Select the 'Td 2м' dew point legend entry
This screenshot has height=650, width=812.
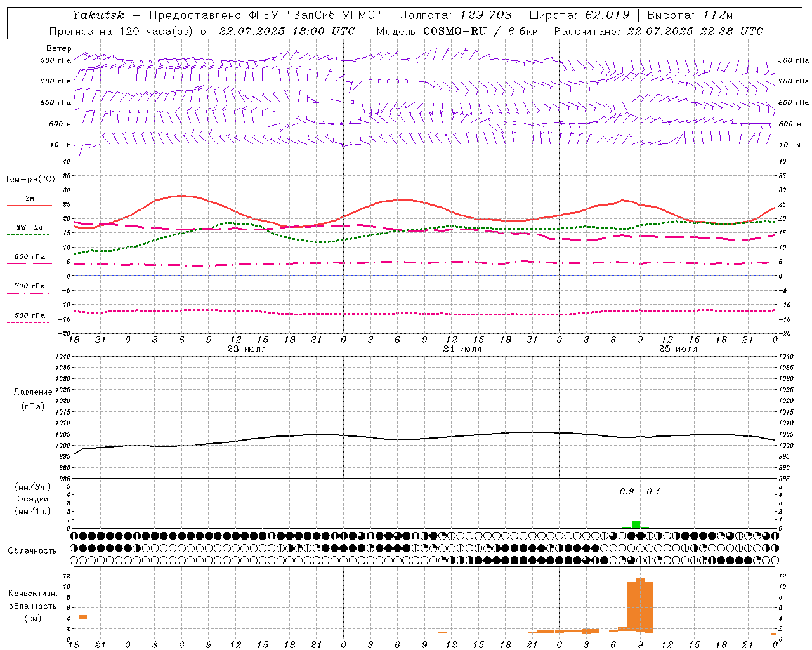30,227
